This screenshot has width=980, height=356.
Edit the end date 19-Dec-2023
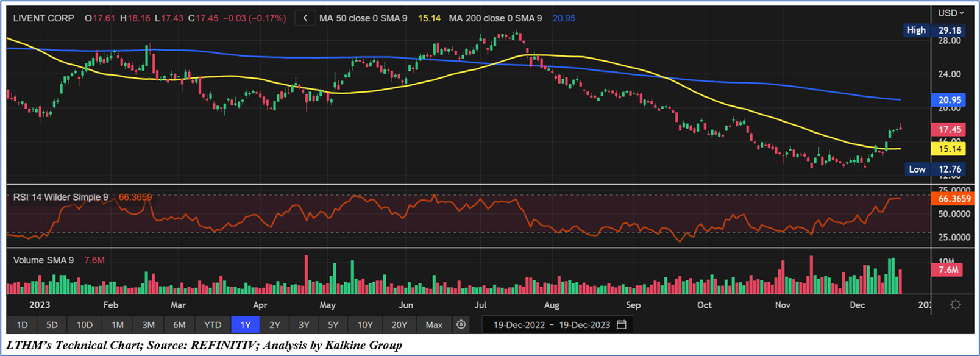tap(584, 325)
